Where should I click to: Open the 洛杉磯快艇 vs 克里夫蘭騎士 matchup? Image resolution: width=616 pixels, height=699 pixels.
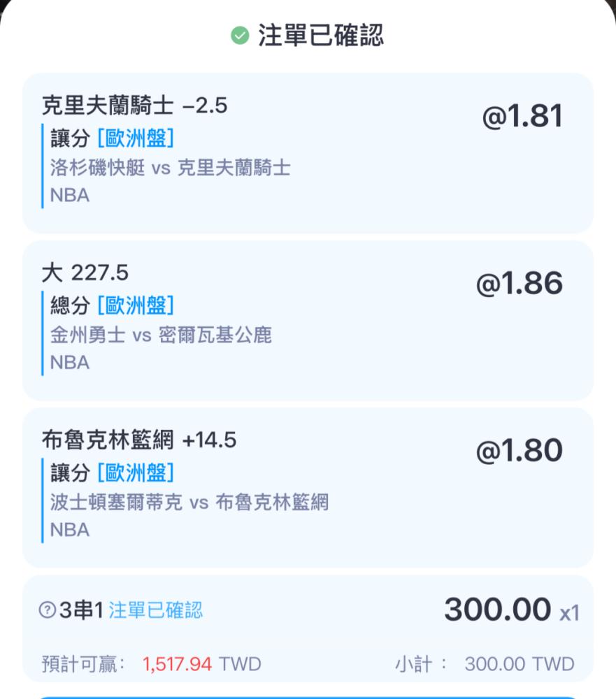coord(170,168)
